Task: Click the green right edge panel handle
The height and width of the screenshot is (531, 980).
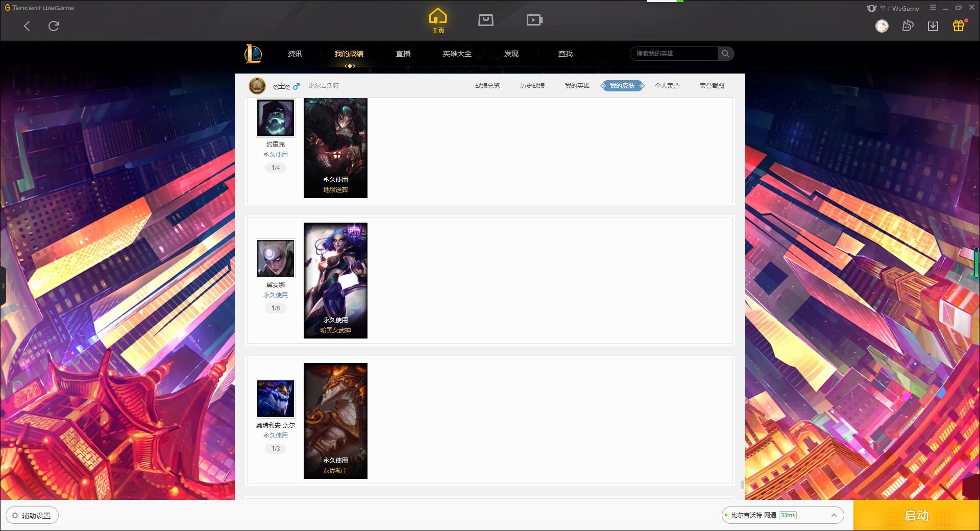Action: click(x=976, y=263)
